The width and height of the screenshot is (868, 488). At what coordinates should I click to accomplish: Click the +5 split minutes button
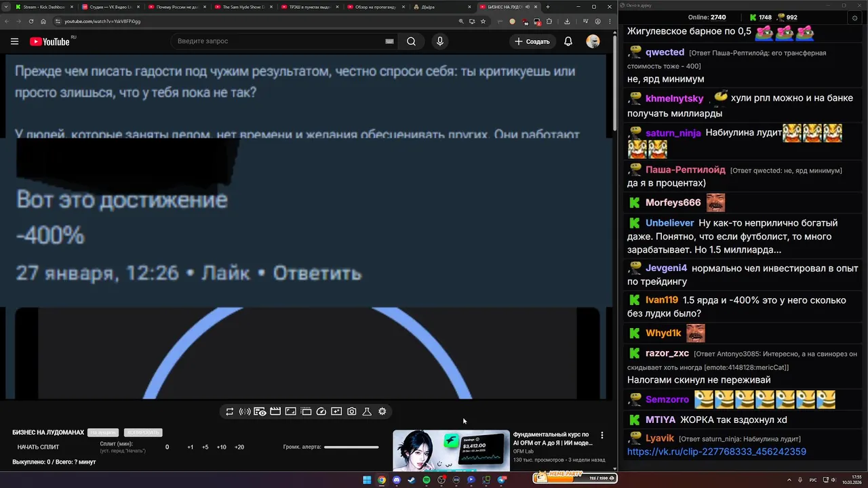(x=205, y=447)
